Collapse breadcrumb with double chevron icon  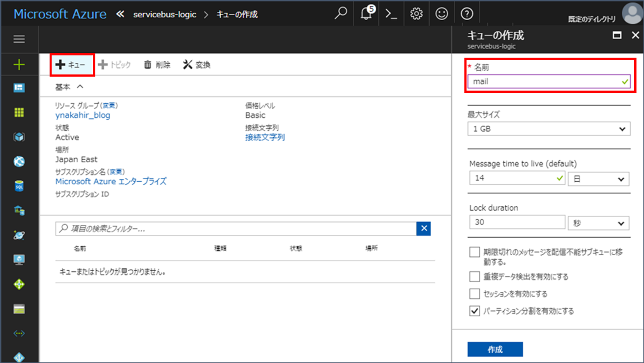pos(120,14)
